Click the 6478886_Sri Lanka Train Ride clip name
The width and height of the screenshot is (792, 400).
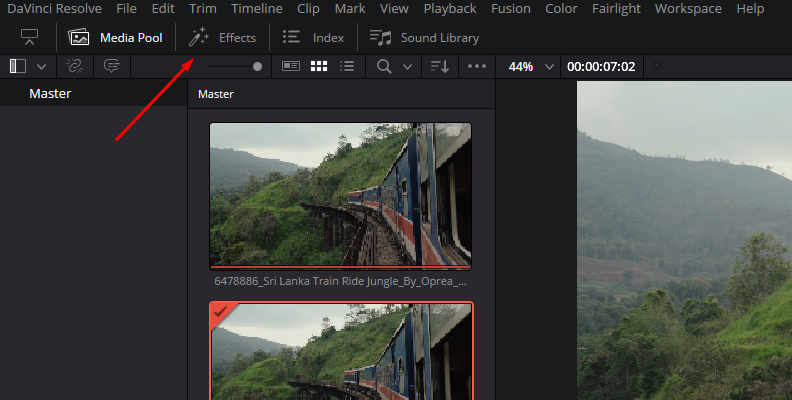click(x=340, y=281)
